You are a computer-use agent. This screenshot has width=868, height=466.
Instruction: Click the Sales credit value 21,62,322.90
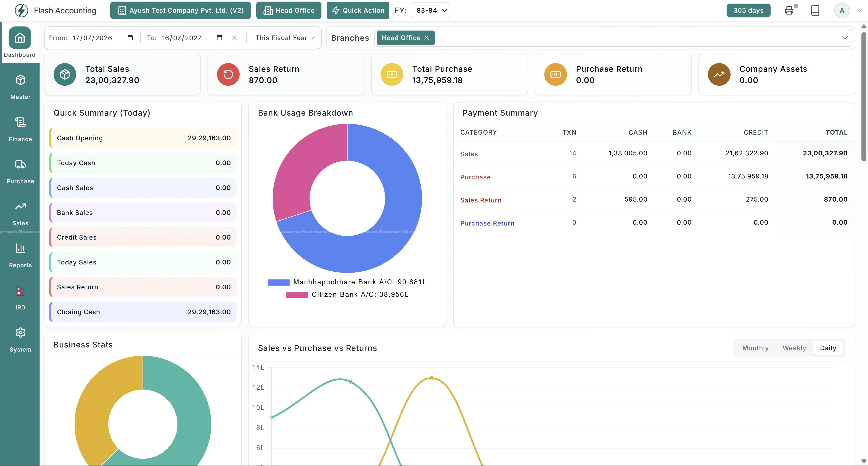(x=747, y=153)
